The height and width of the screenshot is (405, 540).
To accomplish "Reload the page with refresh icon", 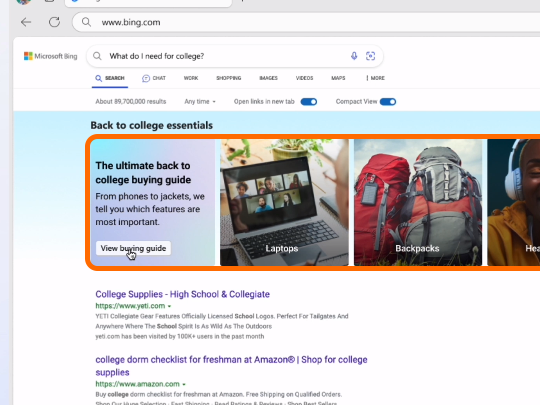I will tap(54, 22).
